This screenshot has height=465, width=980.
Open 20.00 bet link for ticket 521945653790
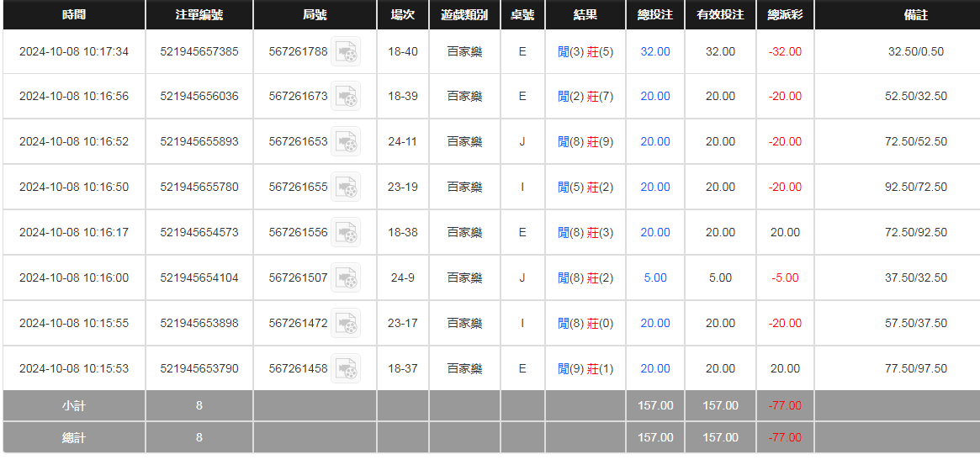[655, 369]
